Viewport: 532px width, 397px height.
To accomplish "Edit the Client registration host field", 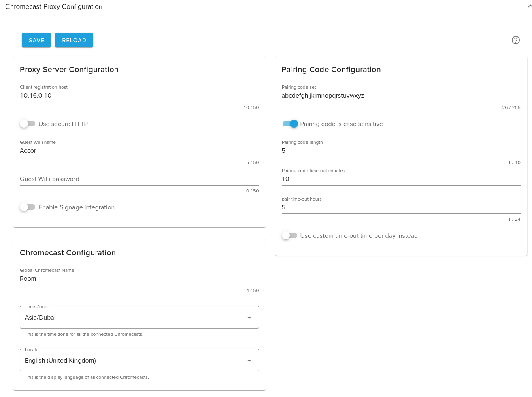I will point(139,96).
